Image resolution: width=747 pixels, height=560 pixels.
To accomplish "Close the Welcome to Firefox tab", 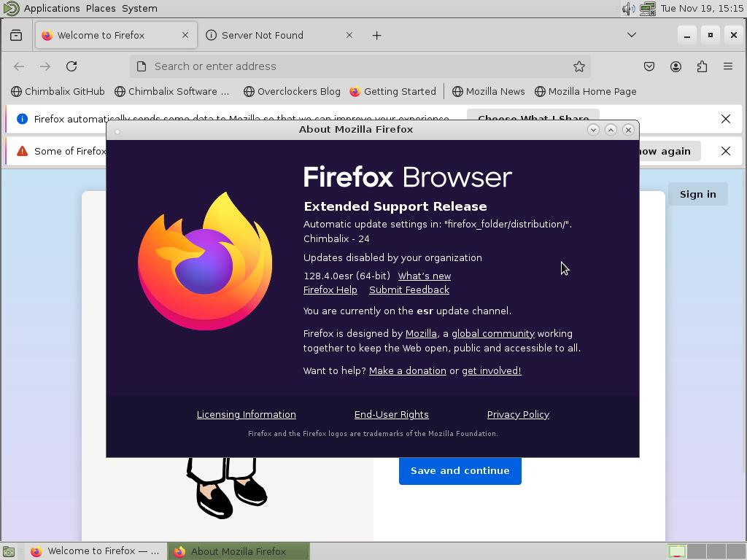I will pyautogui.click(x=185, y=35).
